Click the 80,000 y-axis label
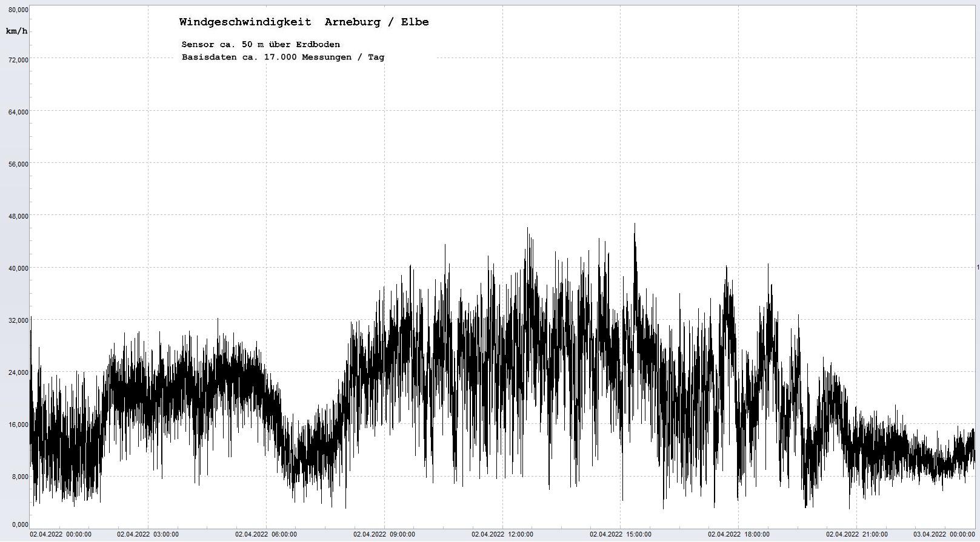Viewport: 980px width, 542px height. click(18, 10)
